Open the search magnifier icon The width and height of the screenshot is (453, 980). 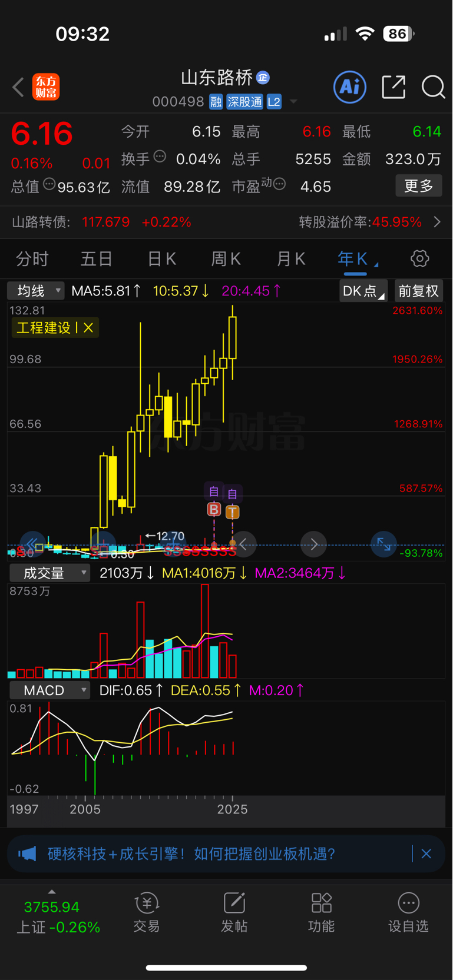(433, 87)
